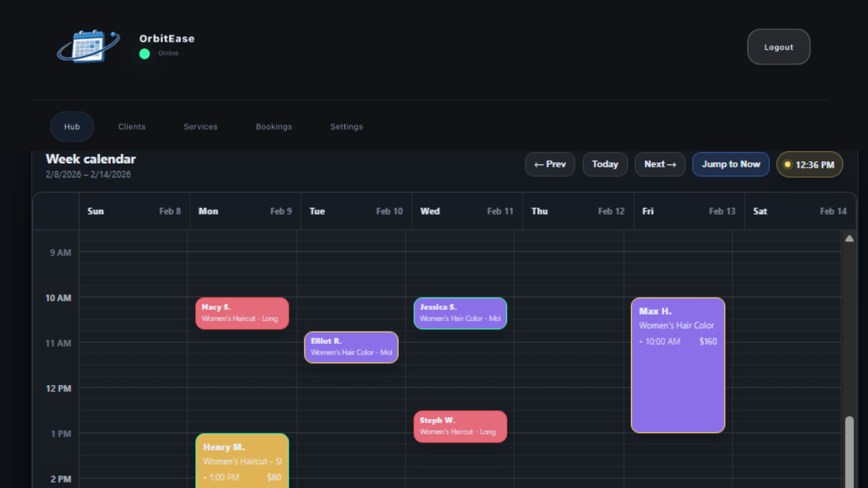Click the OrbitEase calendar logo icon
This screenshot has height=488, width=868.
click(89, 46)
